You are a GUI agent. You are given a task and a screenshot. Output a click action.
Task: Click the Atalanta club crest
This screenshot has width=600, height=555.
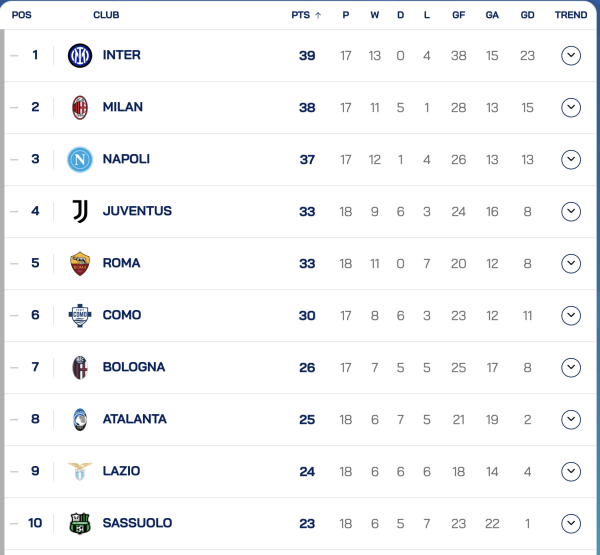click(x=80, y=420)
